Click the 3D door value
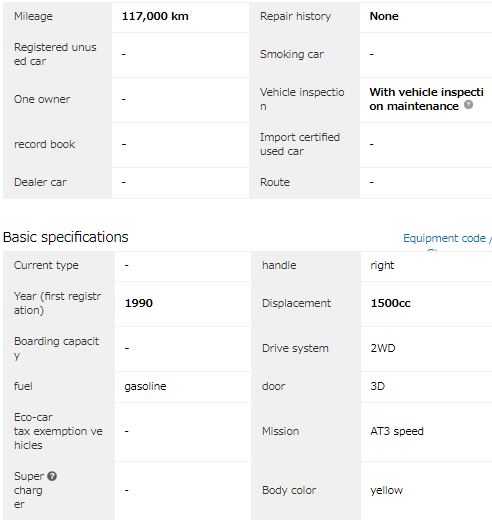Viewport: 492px width, 520px height. tap(377, 386)
